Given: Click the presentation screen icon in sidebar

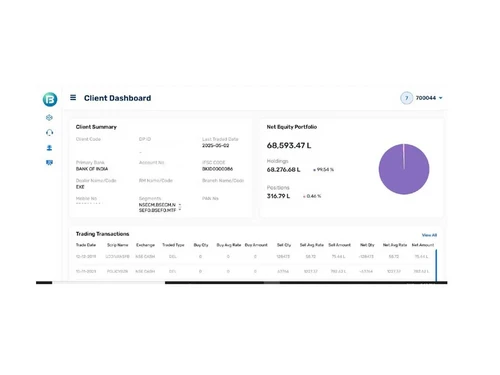Looking at the screenshot, I should (x=49, y=163).
